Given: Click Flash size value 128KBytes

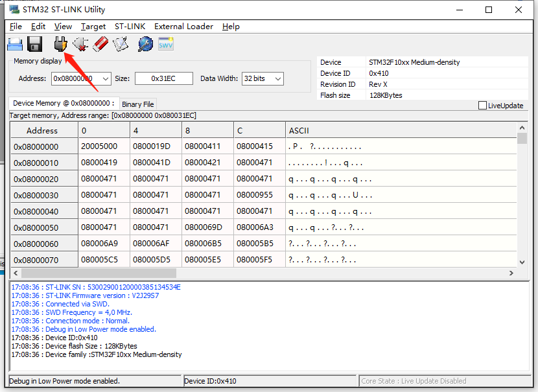Looking at the screenshot, I should point(386,95).
